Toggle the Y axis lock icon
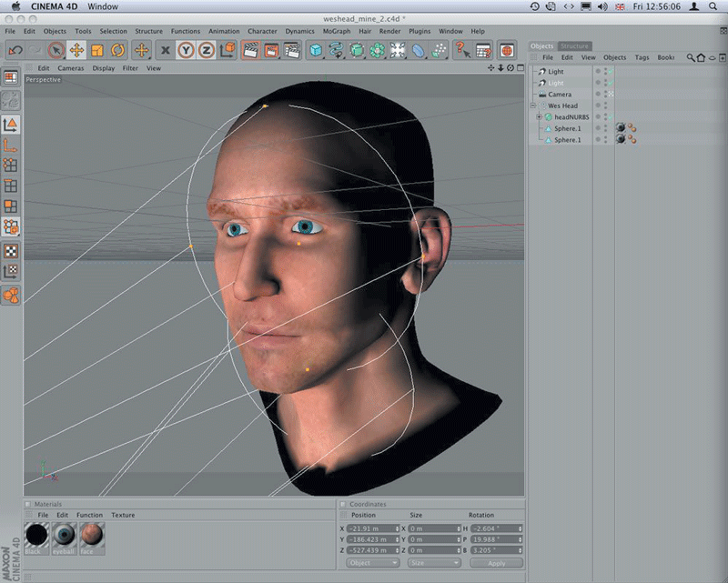Screen dimensions: 728x583 coord(185,50)
